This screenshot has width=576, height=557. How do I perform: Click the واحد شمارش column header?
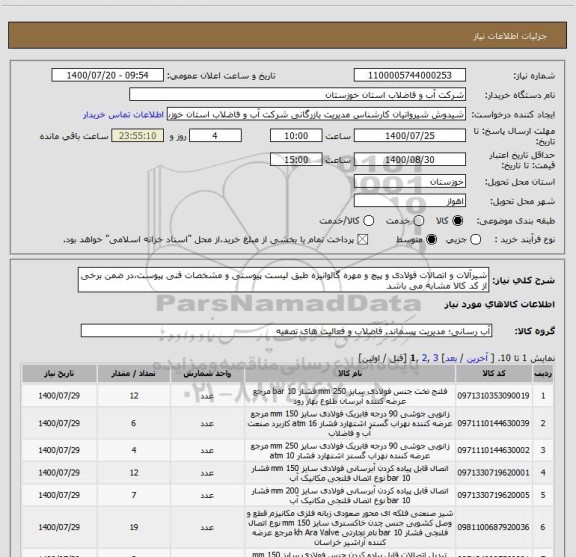(207, 373)
